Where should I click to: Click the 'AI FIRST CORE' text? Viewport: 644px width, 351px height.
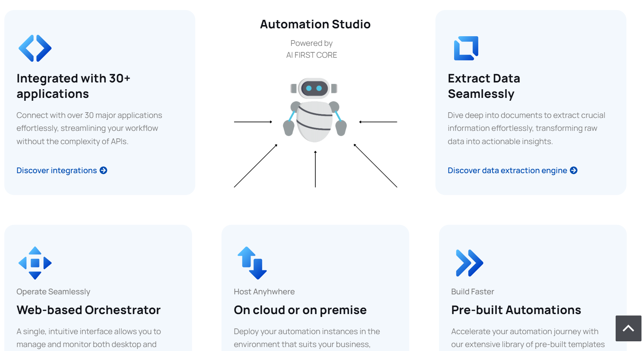point(312,55)
